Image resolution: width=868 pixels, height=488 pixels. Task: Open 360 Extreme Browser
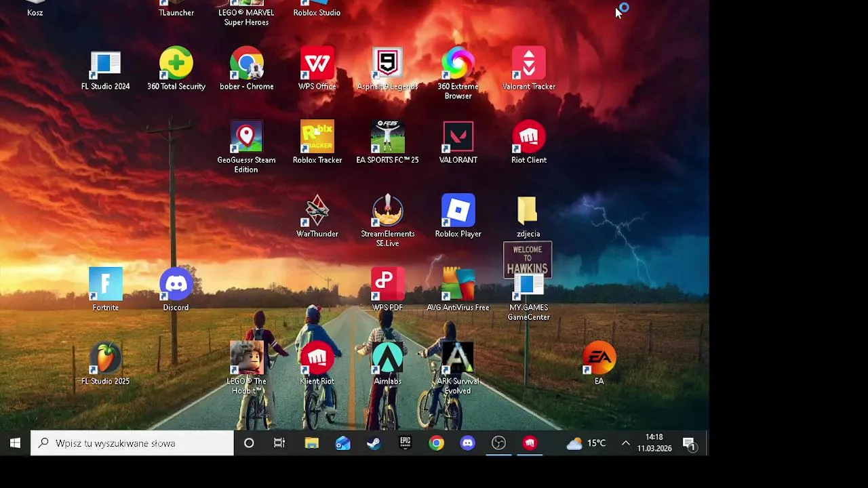(458, 74)
